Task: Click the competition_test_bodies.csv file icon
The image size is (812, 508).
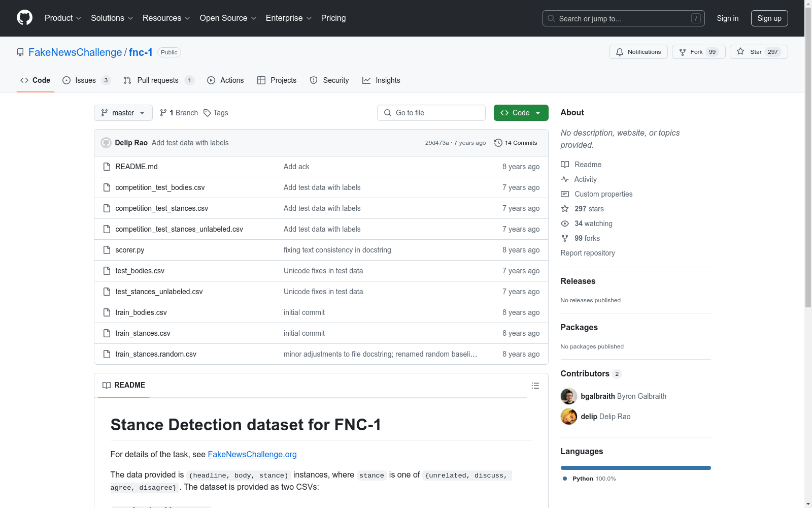Action: point(107,187)
